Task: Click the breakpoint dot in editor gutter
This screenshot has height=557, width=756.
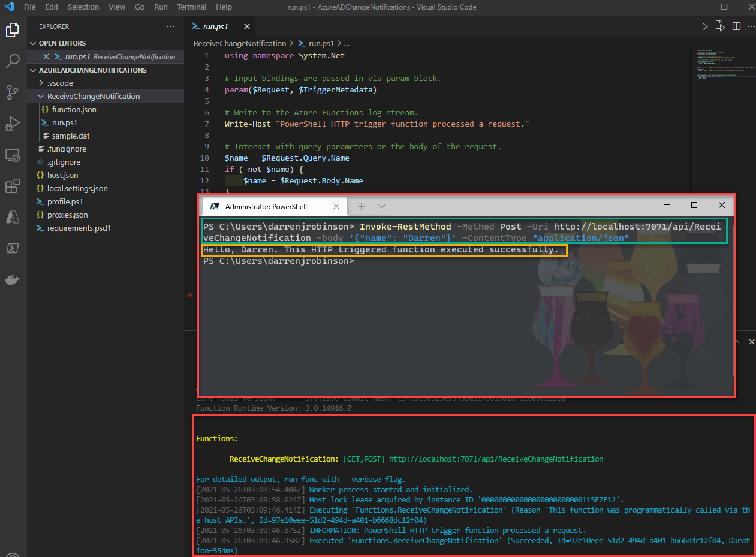Action: [x=189, y=295]
